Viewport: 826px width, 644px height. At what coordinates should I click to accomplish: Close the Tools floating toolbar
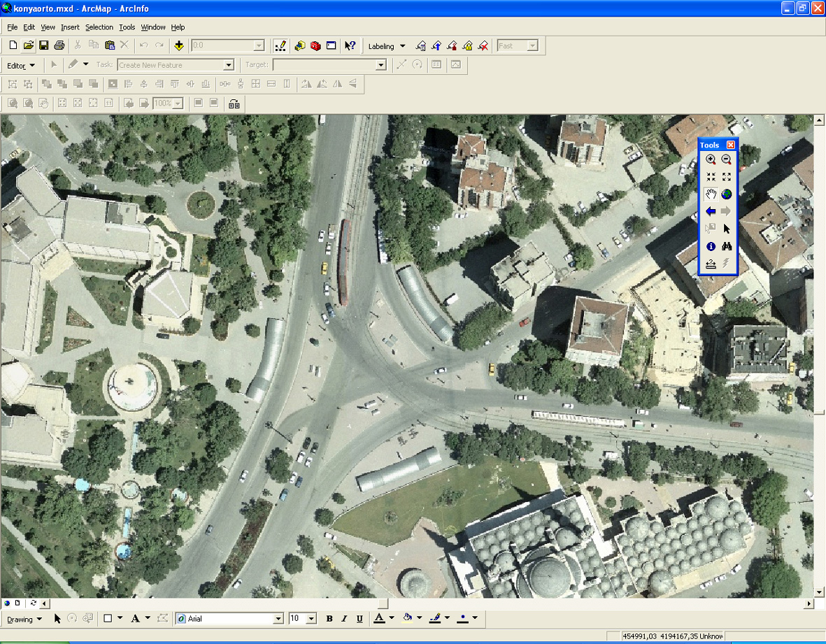[x=731, y=145]
